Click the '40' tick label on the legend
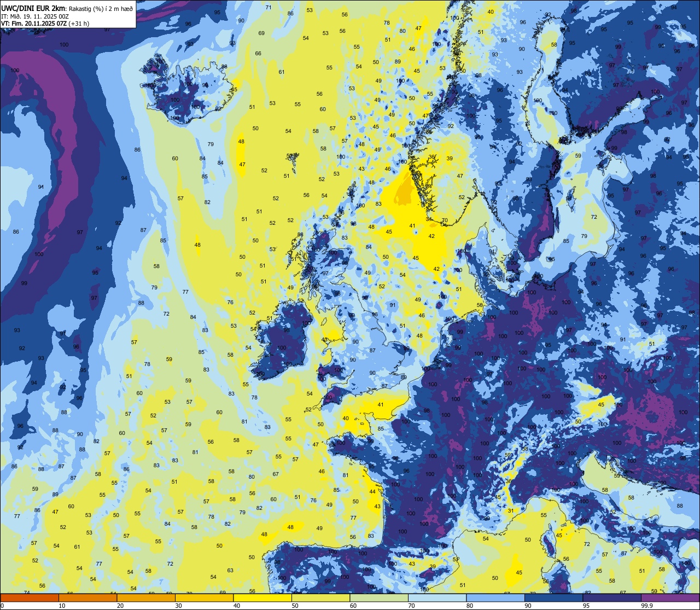Image resolution: width=700 pixels, height=610 pixels. coord(236,606)
